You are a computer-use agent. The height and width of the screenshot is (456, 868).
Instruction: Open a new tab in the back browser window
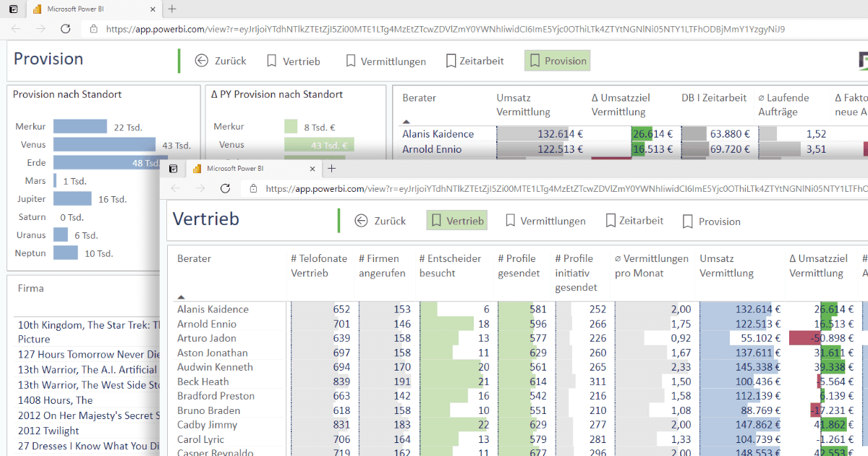click(x=172, y=9)
